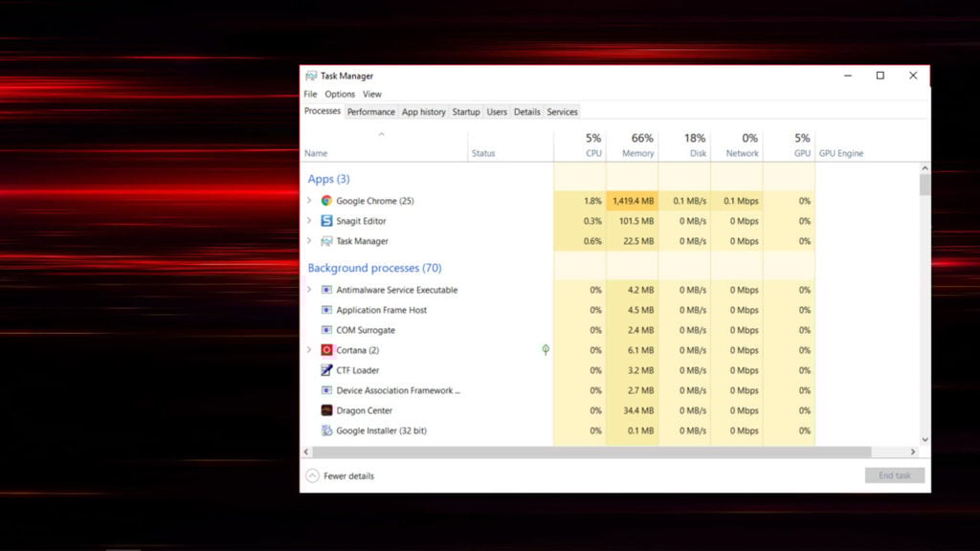Viewport: 980px width, 551px height.
Task: Click the Dragon Center icon
Action: coord(325,410)
